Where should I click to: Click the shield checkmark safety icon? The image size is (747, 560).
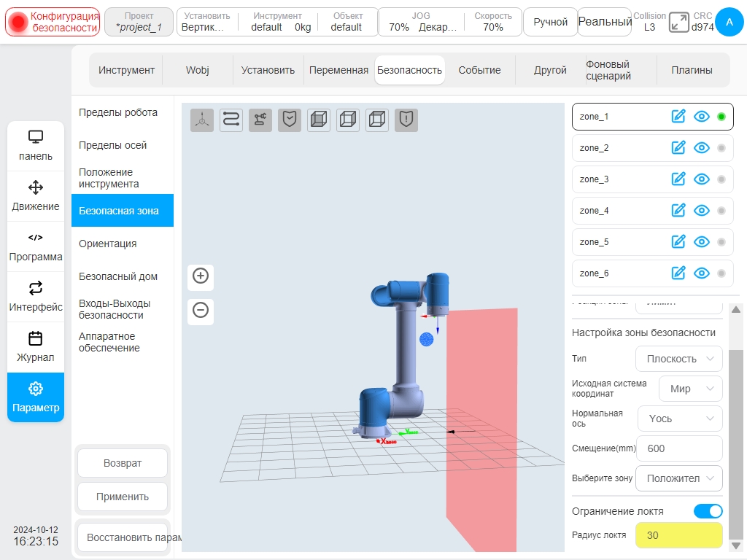290,120
